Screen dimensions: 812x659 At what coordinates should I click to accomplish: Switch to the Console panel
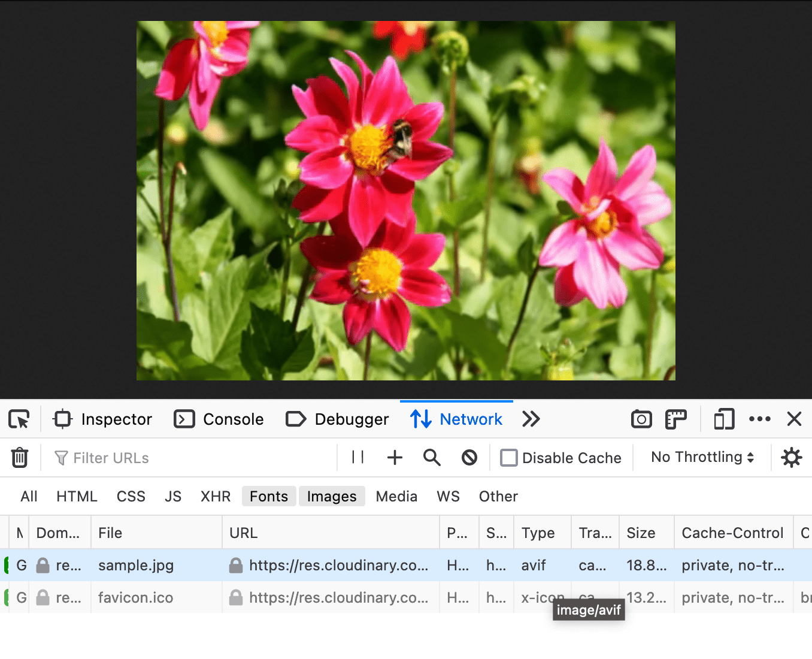[x=219, y=419]
